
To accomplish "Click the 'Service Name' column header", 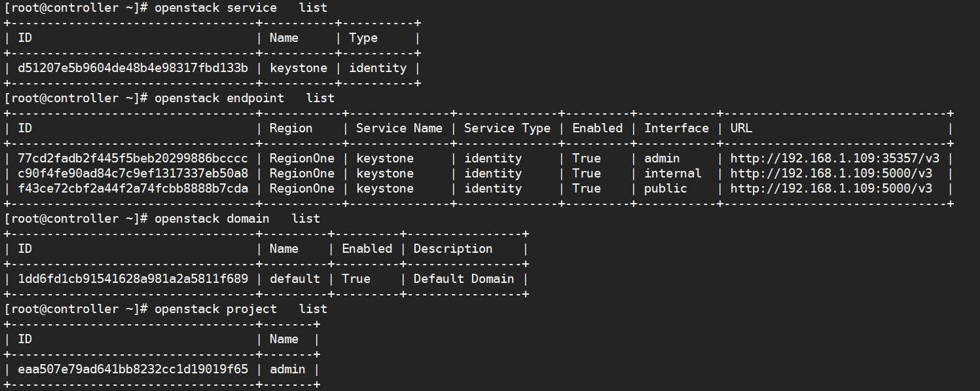I will pos(399,128).
